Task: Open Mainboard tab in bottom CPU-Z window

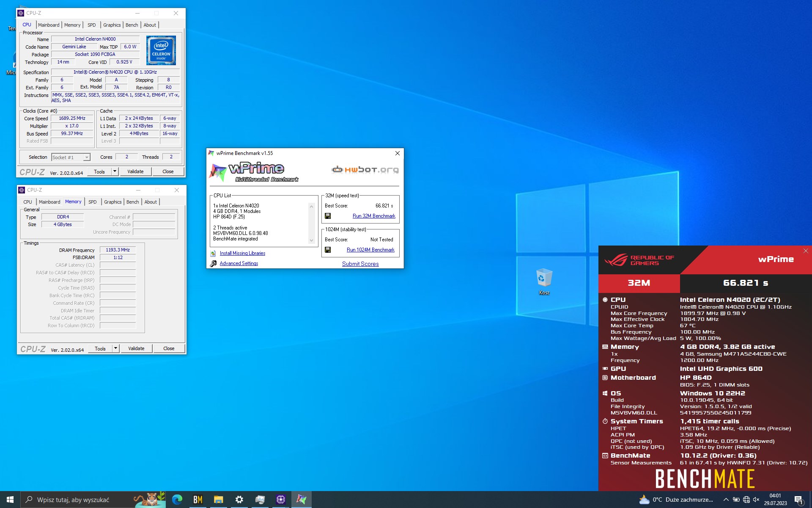Action: tap(49, 202)
